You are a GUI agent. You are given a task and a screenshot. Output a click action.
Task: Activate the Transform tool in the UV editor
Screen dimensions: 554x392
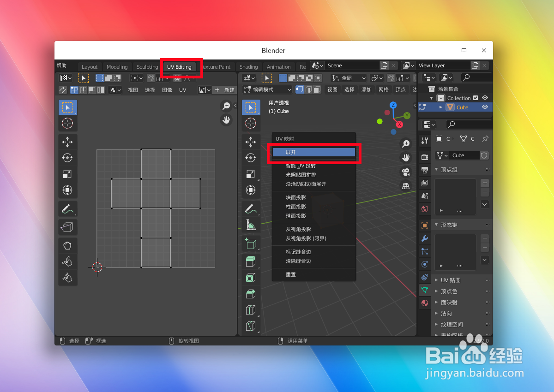coord(67,190)
